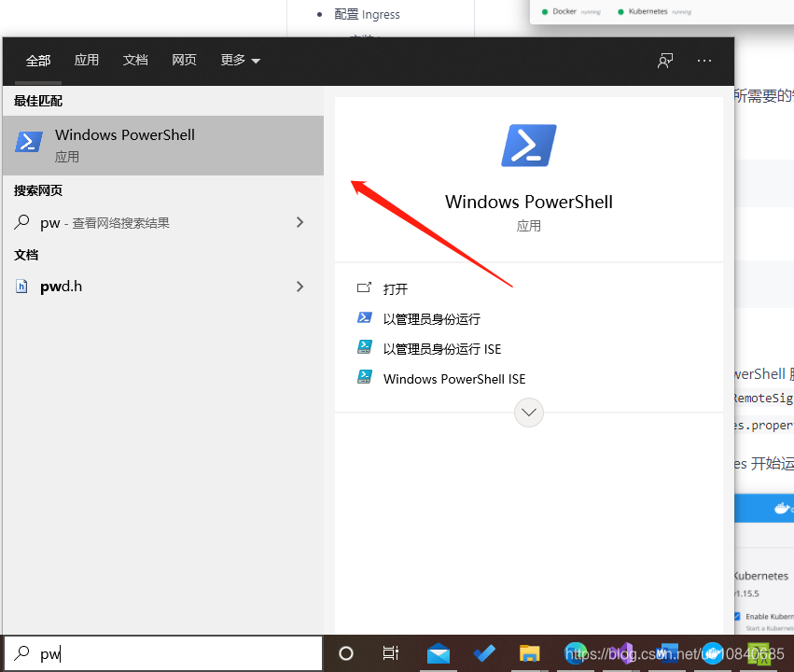Open Docker Desktop on the taskbar
This screenshot has height=672, width=794.
pos(713,653)
